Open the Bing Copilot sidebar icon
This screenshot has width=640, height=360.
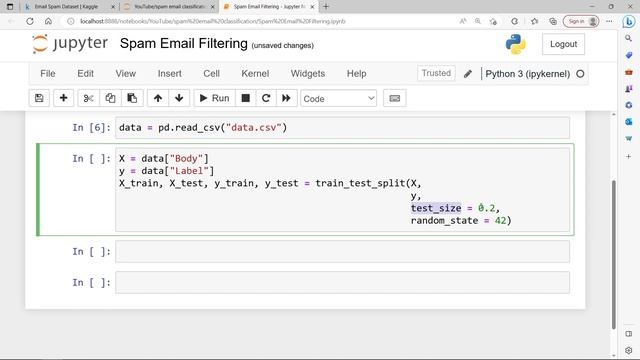pos(629,21)
